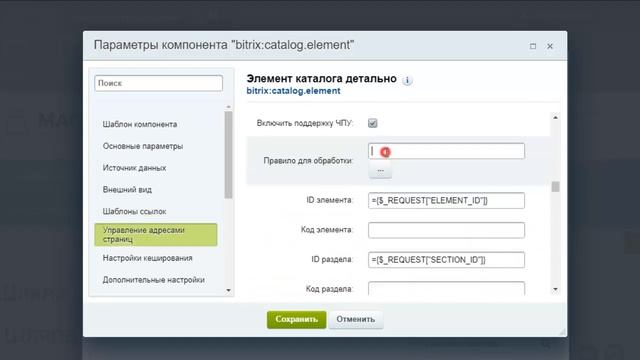
Task: Click parameters pane scroll up arrow
Action: [555, 118]
